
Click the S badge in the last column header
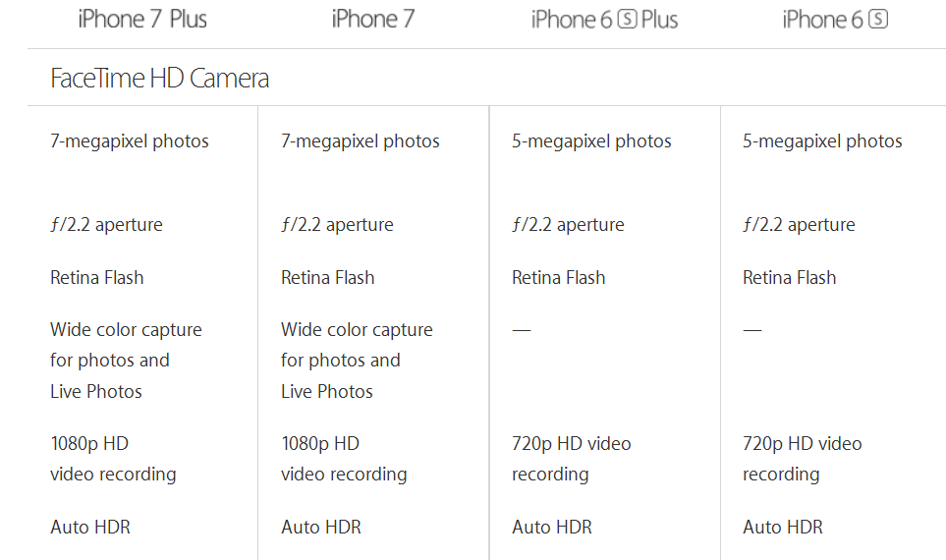pos(878,20)
